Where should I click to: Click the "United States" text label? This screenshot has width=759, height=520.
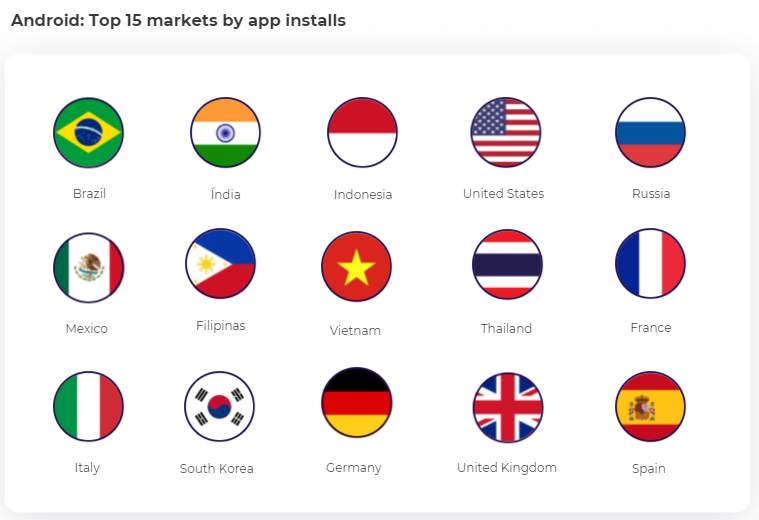tap(503, 194)
